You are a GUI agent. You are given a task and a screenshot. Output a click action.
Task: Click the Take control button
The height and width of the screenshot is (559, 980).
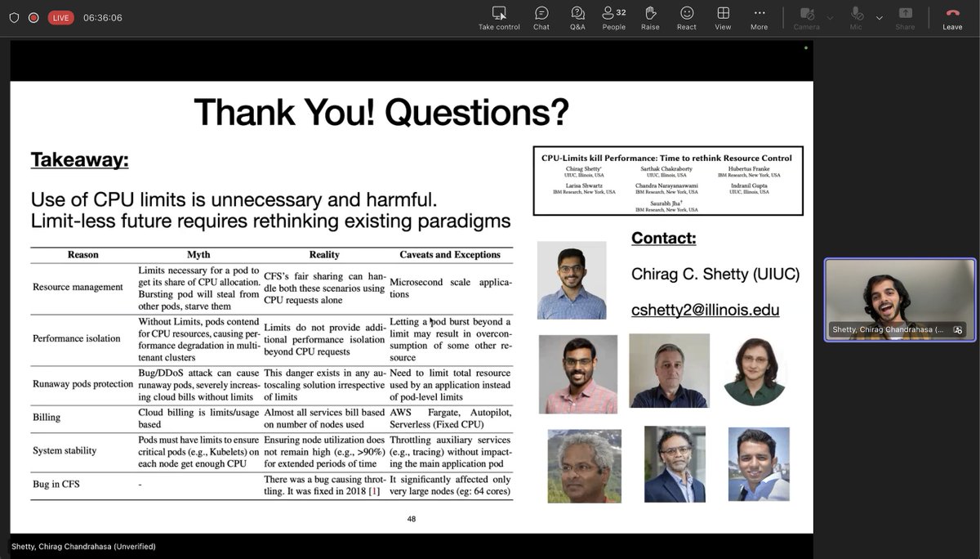point(499,18)
